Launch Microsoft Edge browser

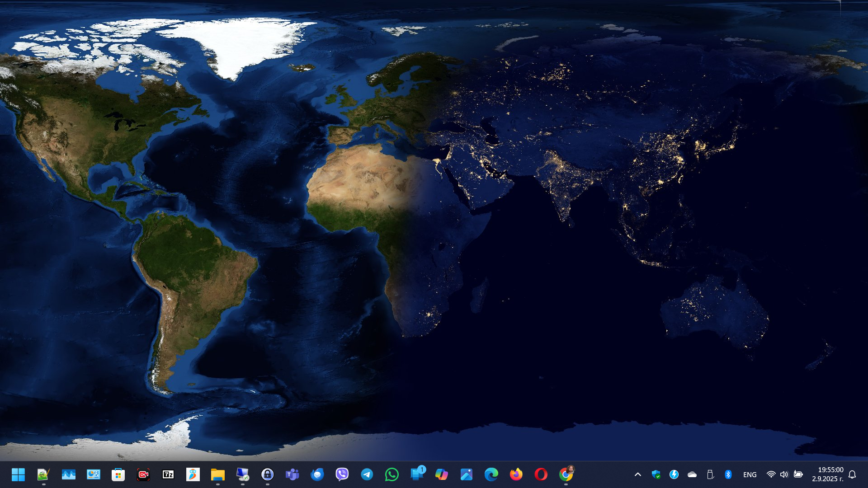click(491, 474)
